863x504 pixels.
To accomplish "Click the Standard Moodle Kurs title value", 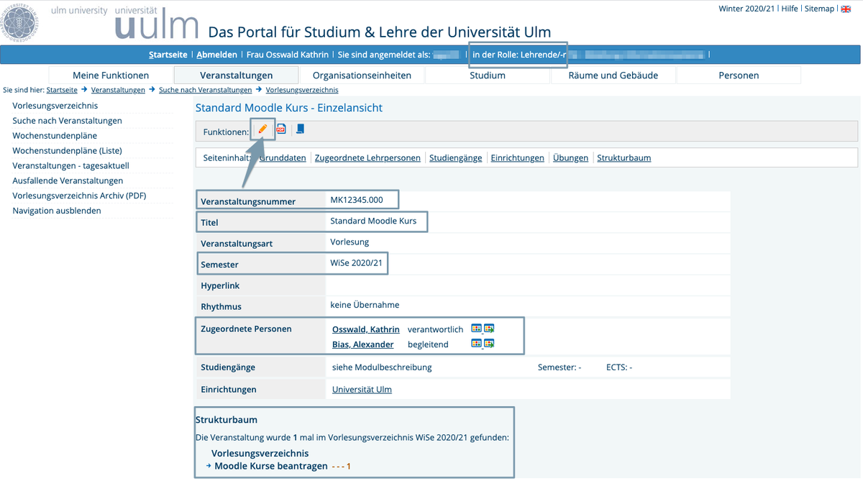I will 373,221.
